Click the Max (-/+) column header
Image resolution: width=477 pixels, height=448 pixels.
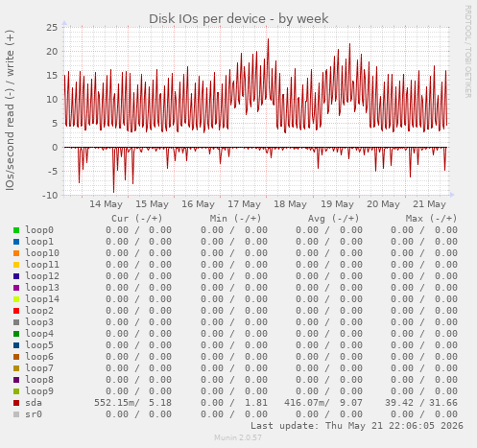coord(431,219)
